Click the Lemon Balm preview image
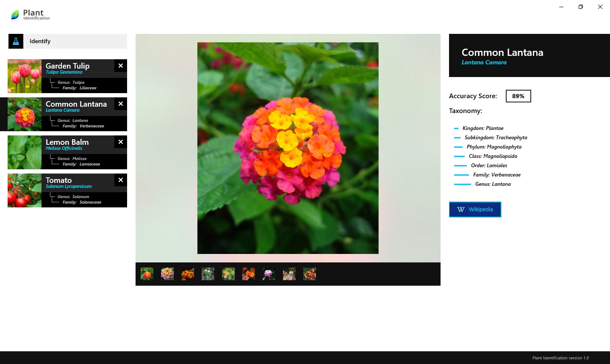The image size is (610, 364). [x=24, y=152]
